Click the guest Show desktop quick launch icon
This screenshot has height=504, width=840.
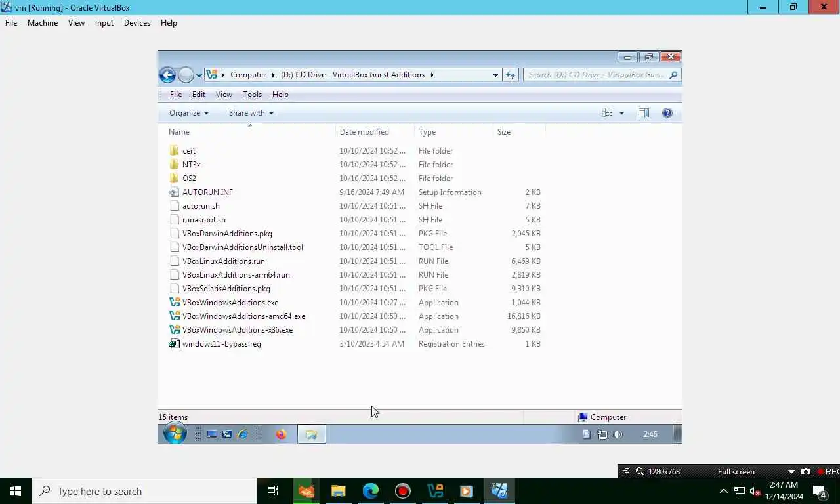[x=212, y=434]
